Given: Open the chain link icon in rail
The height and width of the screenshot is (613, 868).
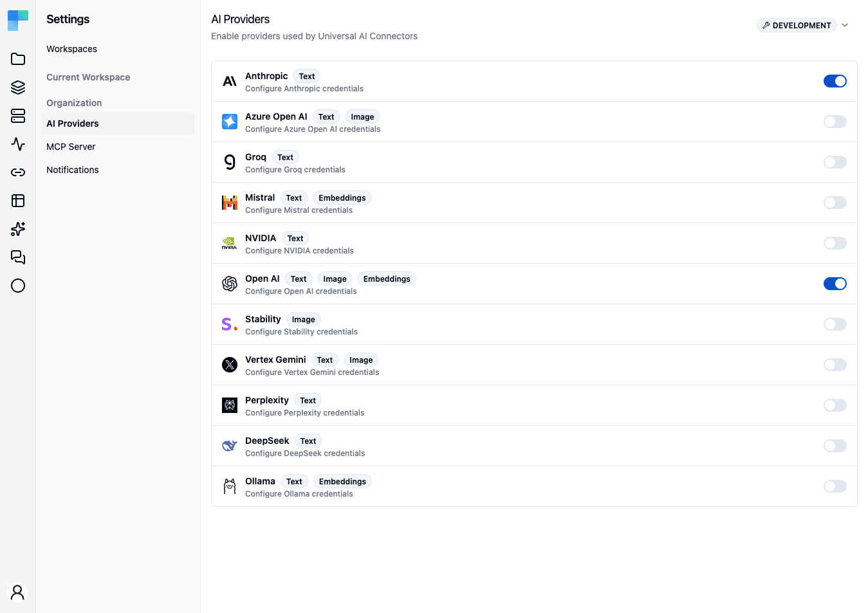Looking at the screenshot, I should 18,172.
